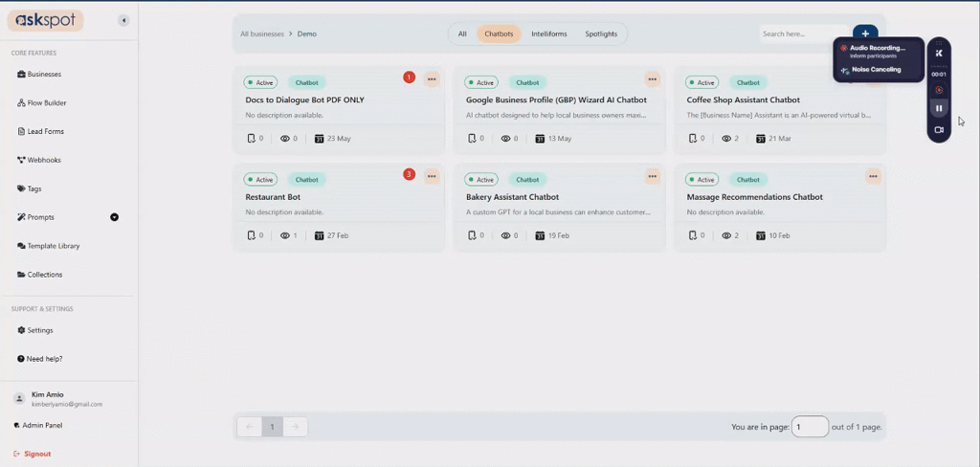Go to next page arrow
Image resolution: width=980 pixels, height=467 pixels.
coord(295,427)
